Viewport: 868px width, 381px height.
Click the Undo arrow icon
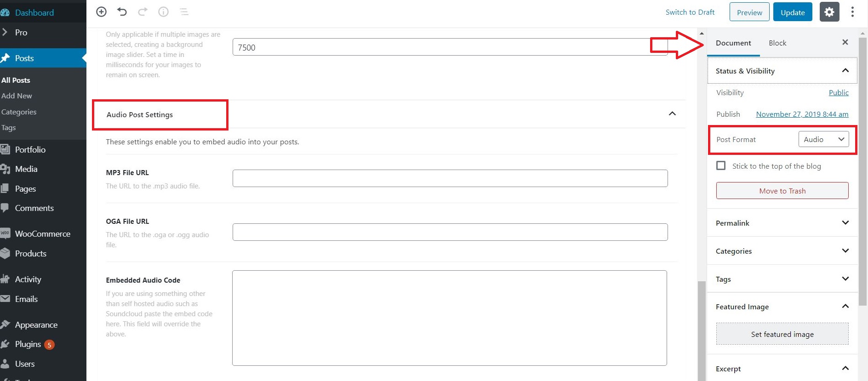pos(122,12)
